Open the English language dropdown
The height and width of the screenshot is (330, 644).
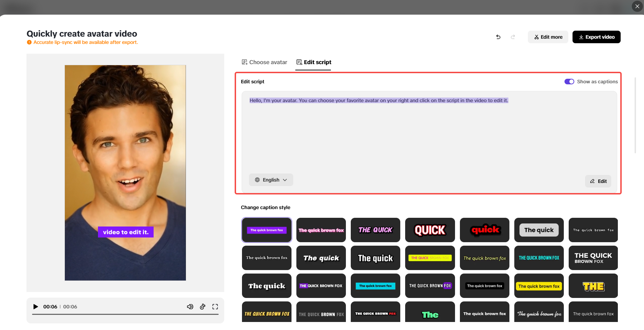[x=271, y=180]
